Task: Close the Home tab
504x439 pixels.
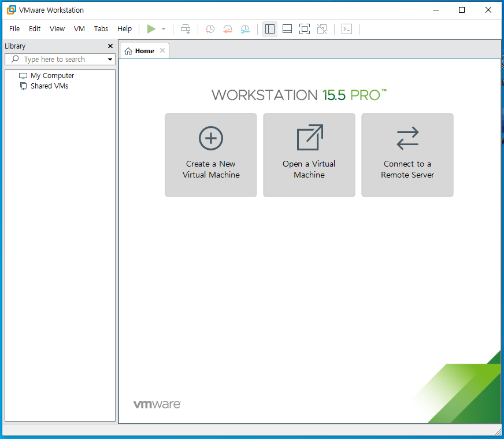Action: click(162, 50)
